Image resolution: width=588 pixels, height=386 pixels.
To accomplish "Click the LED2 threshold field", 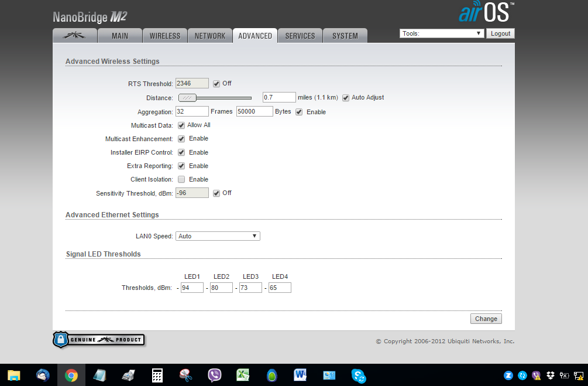I will point(221,288).
